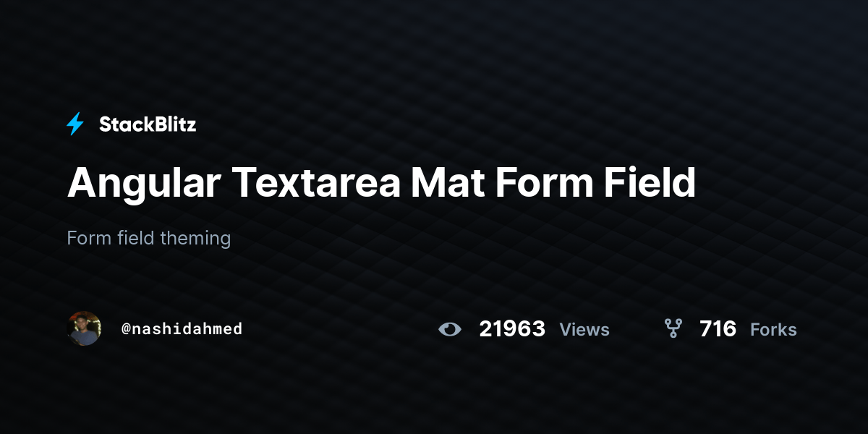Click the word Textarea in the title

coord(315,183)
